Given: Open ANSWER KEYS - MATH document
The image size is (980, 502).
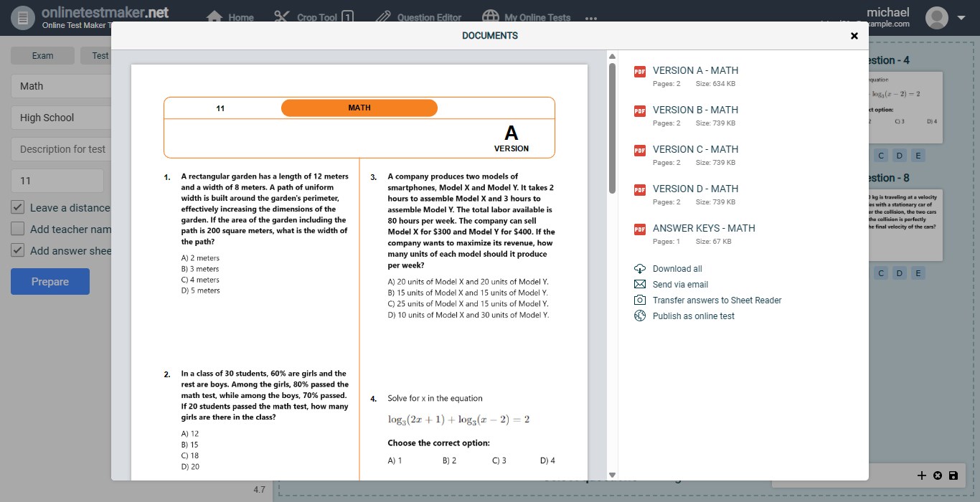Looking at the screenshot, I should [704, 228].
